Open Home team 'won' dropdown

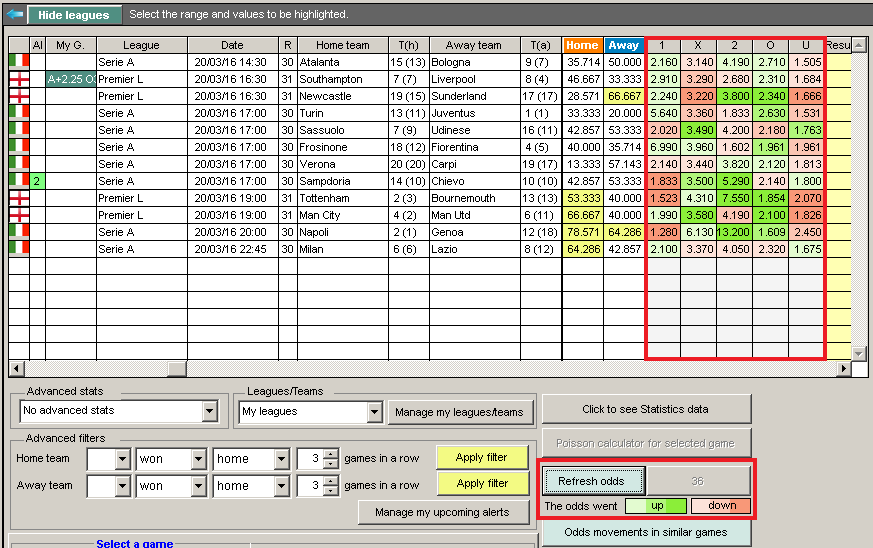pyautogui.click(x=198, y=459)
